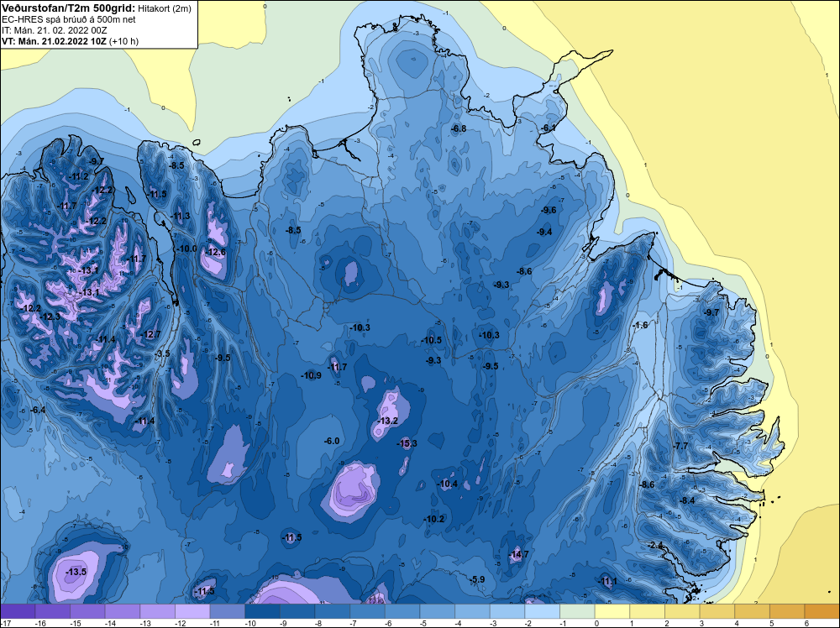Select the legend swatch between 3 and 4
The width and height of the screenshot is (840, 628).
(717, 611)
